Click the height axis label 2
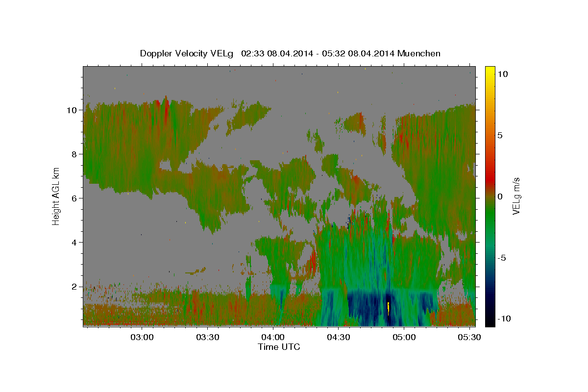The width and height of the screenshot is (588, 392). [x=74, y=286]
